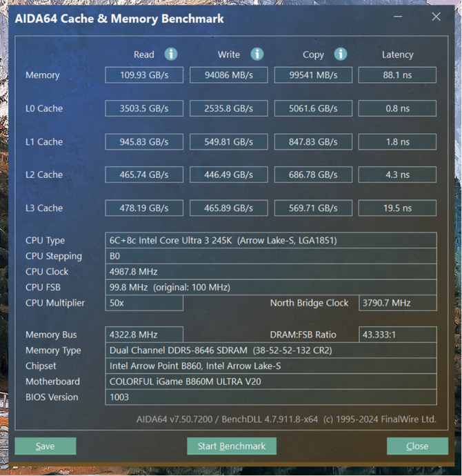Click the window title AIDA64 Cache & Memory Benchmark
462x476 pixels.
click(x=119, y=19)
